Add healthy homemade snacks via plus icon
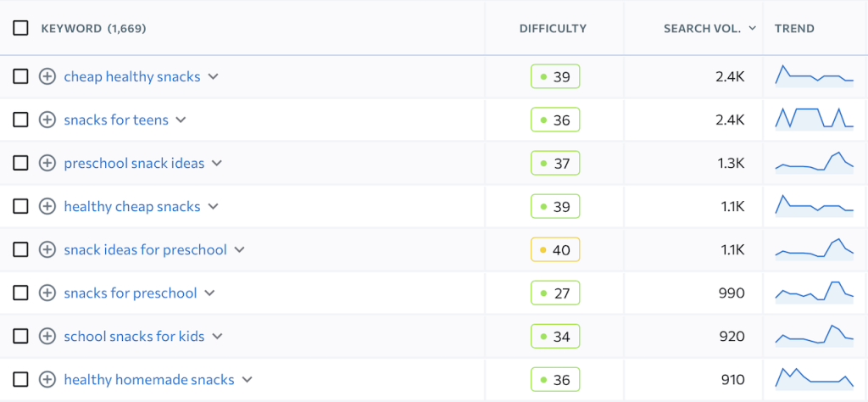This screenshot has width=868, height=402. (x=47, y=379)
